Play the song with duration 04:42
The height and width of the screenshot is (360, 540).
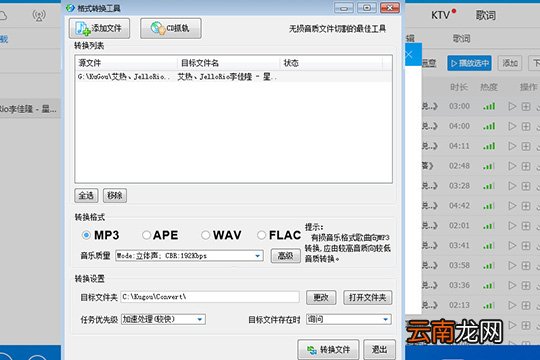coord(512,206)
